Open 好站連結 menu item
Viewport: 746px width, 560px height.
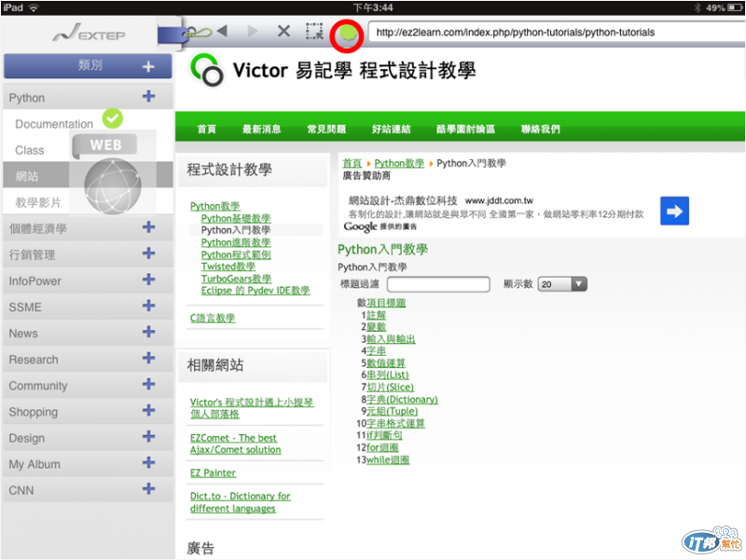tap(391, 130)
